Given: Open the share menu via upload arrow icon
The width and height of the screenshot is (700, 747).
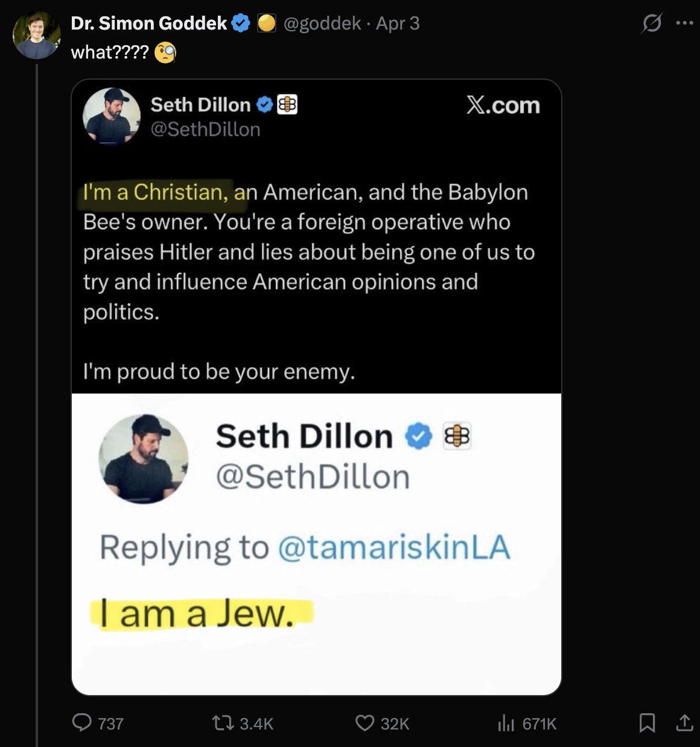Looking at the screenshot, I should pyautogui.click(x=684, y=723).
